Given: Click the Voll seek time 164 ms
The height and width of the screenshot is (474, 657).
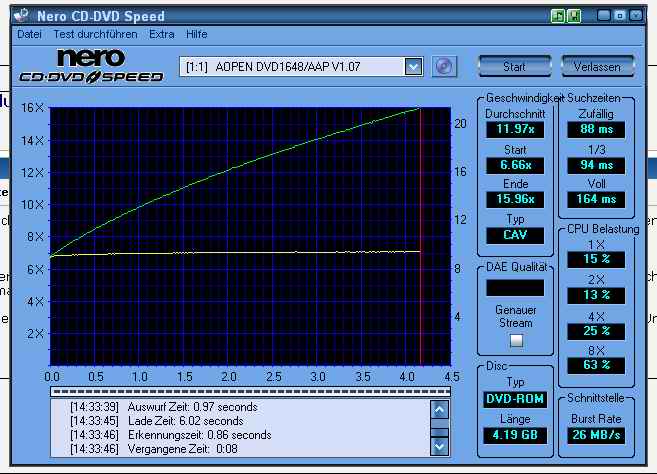Looking at the screenshot, I should (x=596, y=199).
